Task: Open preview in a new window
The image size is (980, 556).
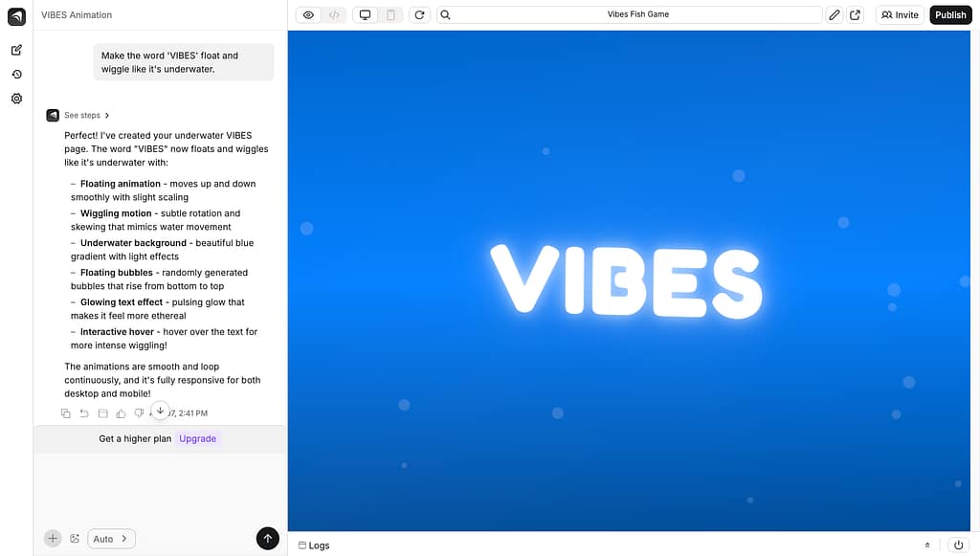Action: (856, 15)
